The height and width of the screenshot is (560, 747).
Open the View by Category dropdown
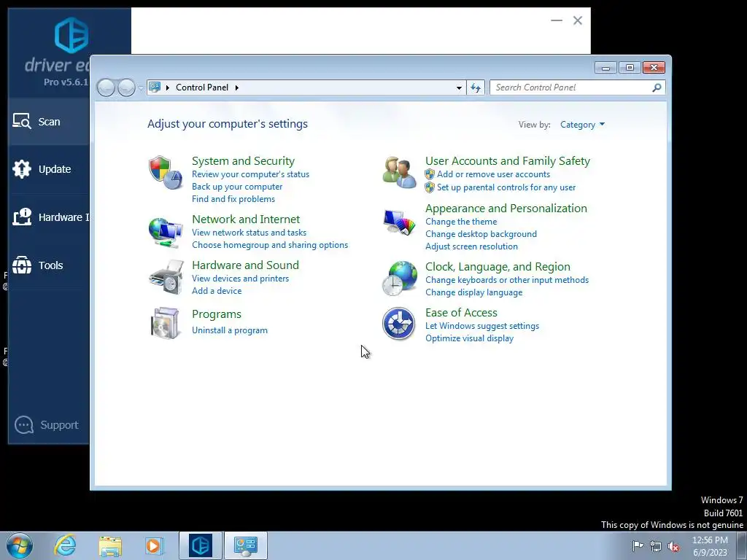(582, 125)
